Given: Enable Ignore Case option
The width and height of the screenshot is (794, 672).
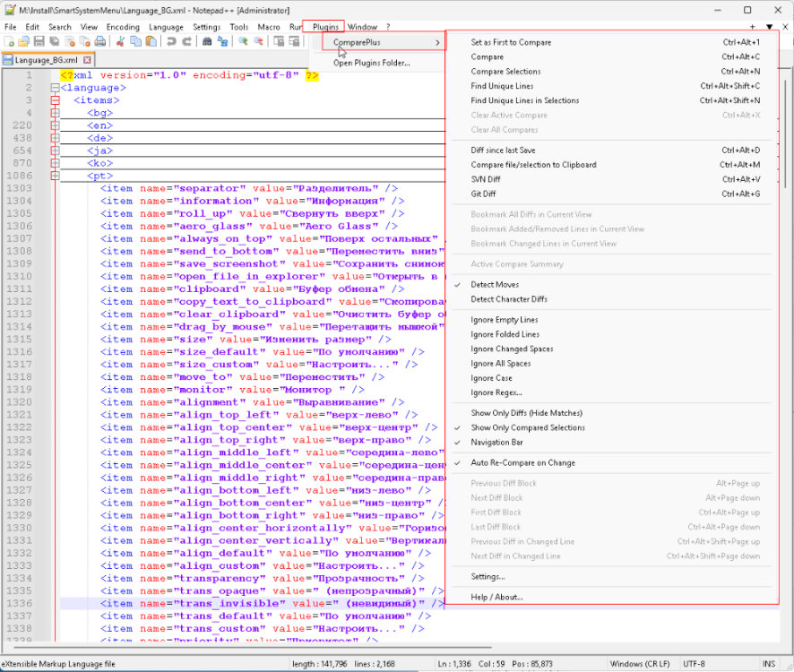Looking at the screenshot, I should pos(611,378).
